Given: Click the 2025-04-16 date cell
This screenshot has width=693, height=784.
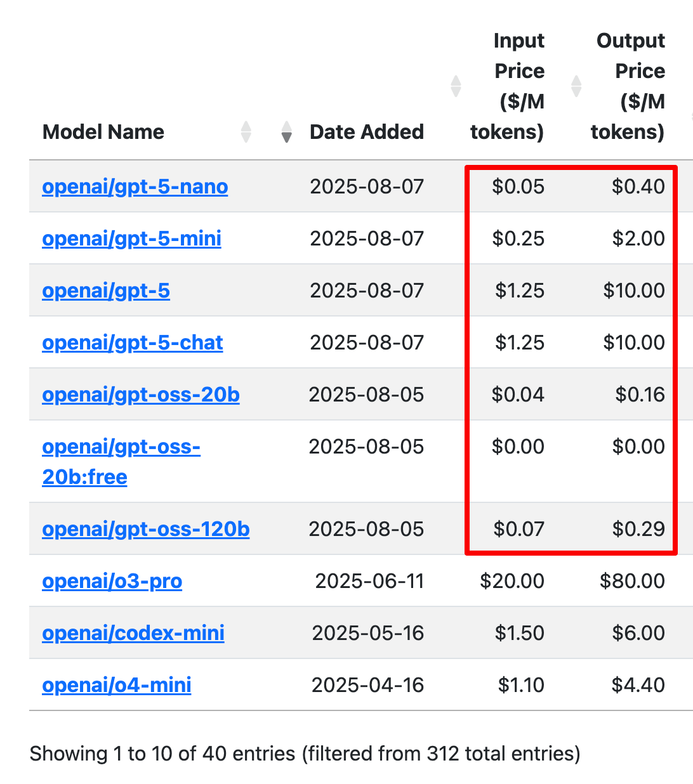Looking at the screenshot, I should point(367,685).
